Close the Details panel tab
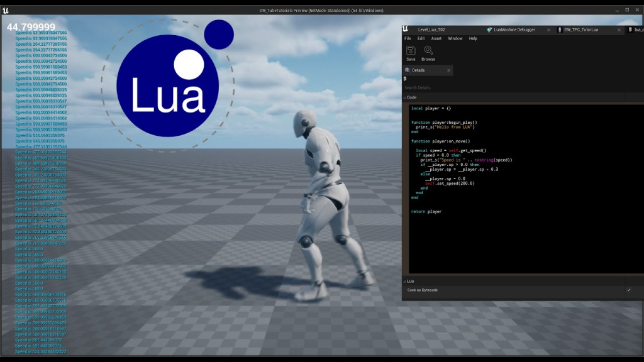 [x=448, y=70]
